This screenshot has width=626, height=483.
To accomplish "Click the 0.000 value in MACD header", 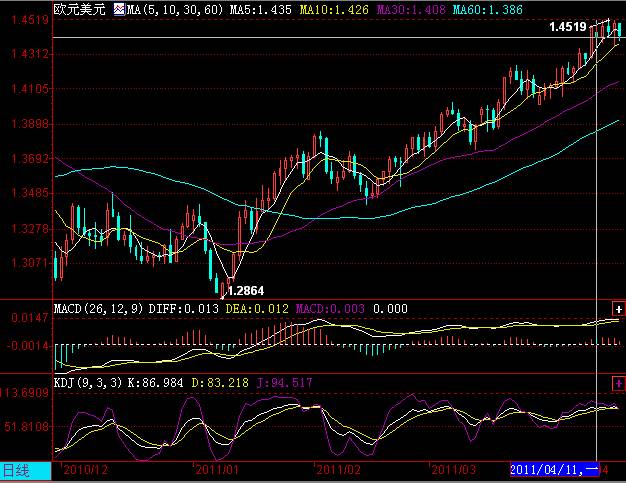I will tap(390, 309).
